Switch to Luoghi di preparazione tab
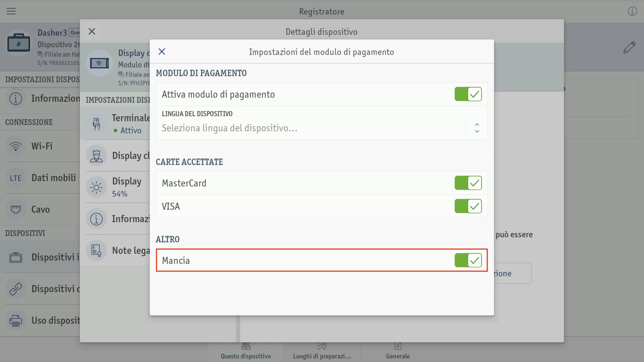 pyautogui.click(x=322, y=351)
